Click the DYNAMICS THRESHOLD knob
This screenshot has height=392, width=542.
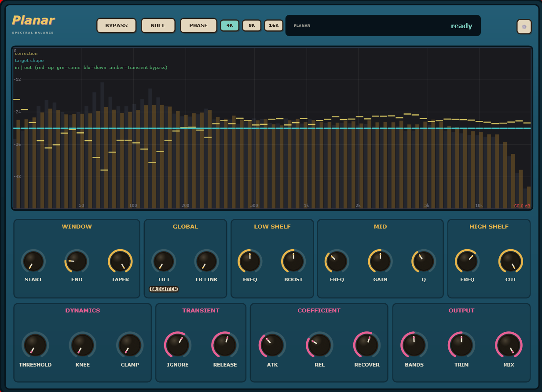35,345
